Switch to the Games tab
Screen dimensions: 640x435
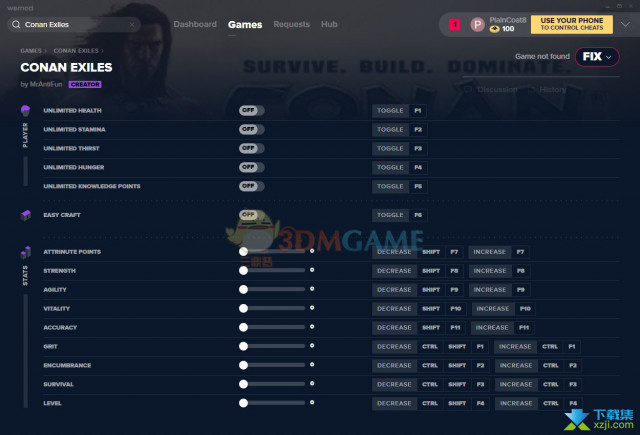coord(245,24)
